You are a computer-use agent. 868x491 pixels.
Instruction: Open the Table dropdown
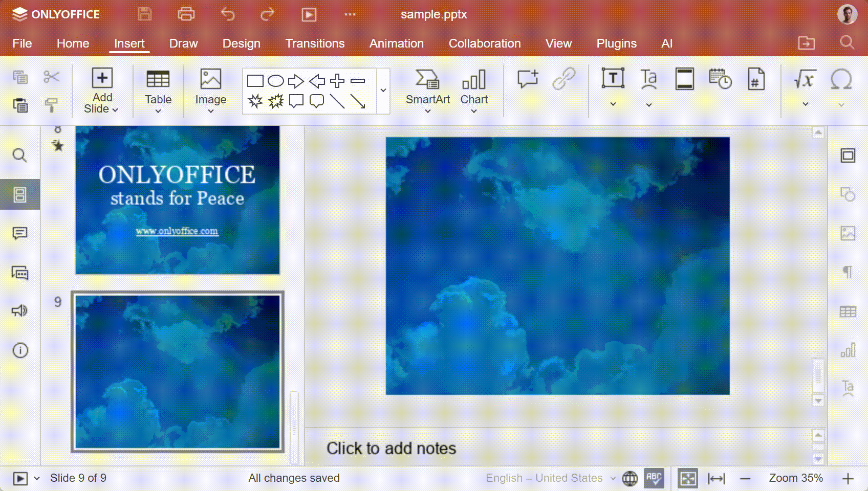click(158, 111)
